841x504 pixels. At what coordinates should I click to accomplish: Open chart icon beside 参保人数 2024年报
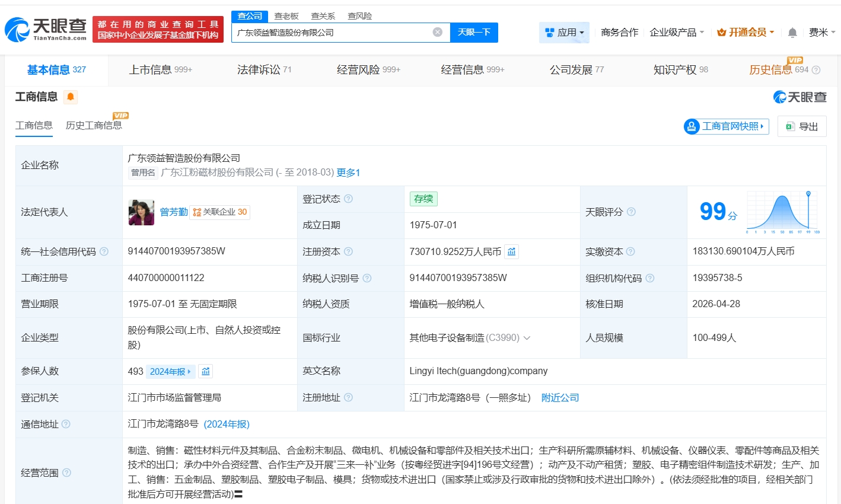[206, 371]
